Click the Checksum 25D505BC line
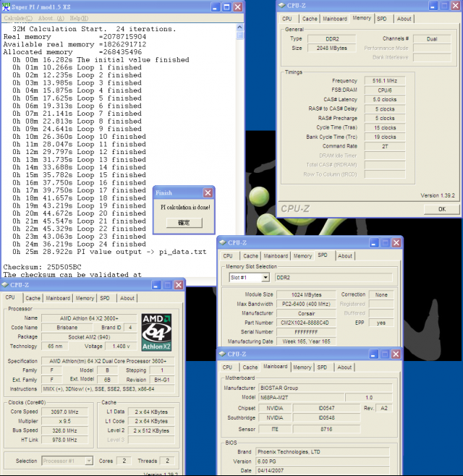This screenshot has height=476, width=463. tap(42, 267)
